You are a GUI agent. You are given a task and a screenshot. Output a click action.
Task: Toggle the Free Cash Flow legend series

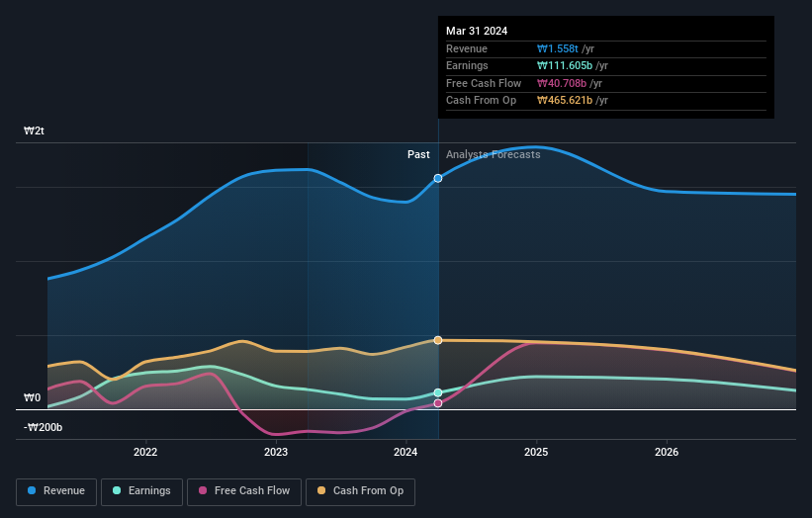(x=244, y=491)
